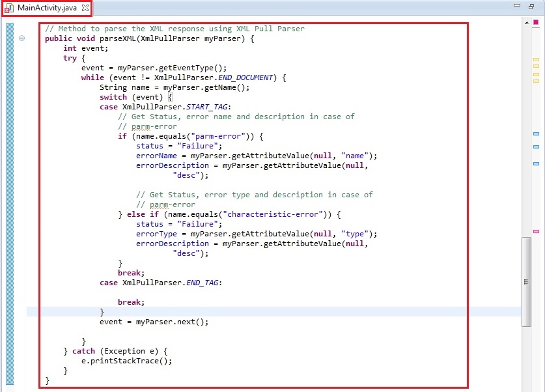Jump to the bottommost yellow warning marker
The image size is (545, 392).
point(537,81)
